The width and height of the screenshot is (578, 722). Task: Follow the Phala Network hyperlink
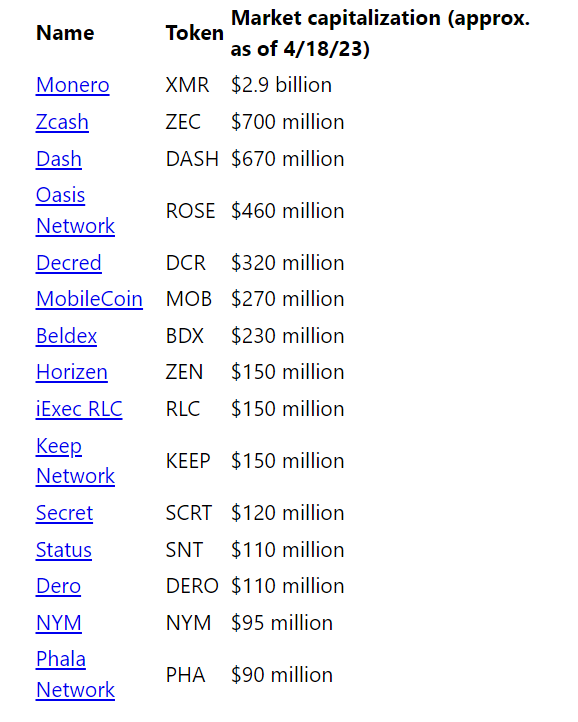75,675
